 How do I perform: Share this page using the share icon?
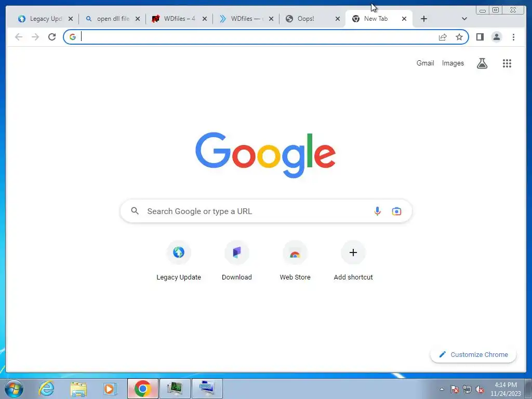click(x=443, y=37)
